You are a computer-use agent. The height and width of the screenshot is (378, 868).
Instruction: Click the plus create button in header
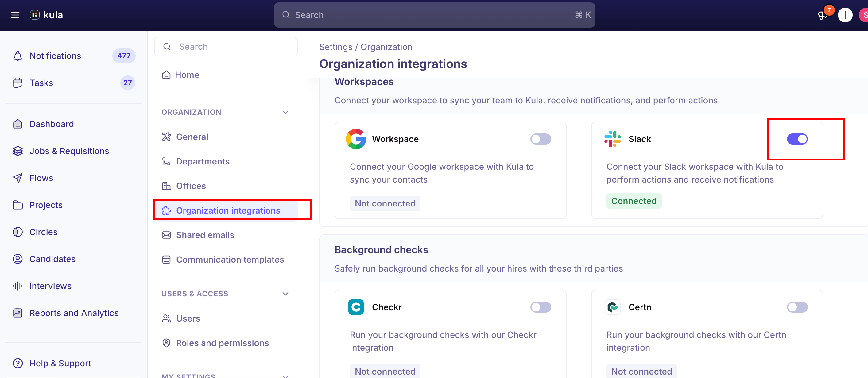(845, 15)
